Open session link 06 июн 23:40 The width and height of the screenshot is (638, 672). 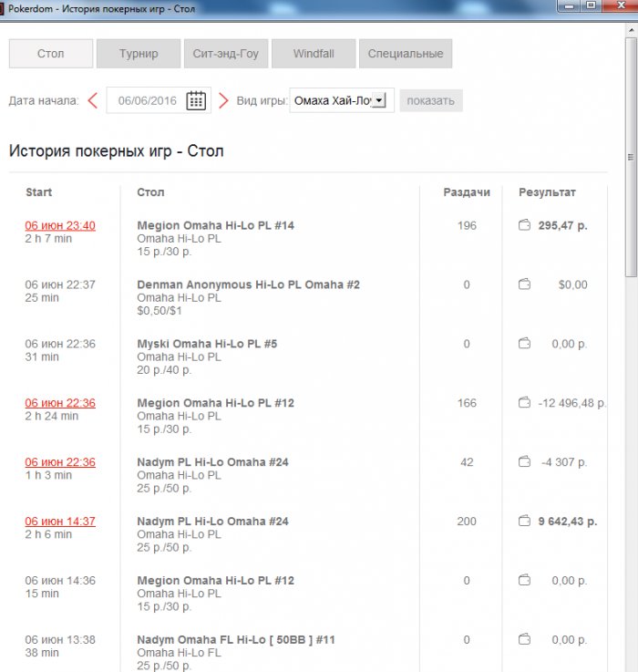[60, 225]
